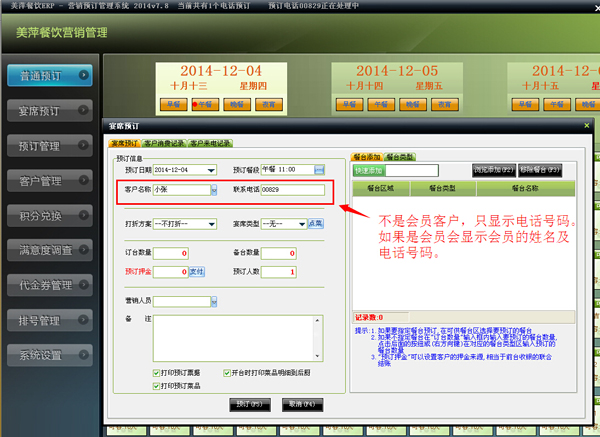The width and height of the screenshot is (600, 437).
Task: Click the 预订(F5) confirm button
Action: pyautogui.click(x=246, y=404)
